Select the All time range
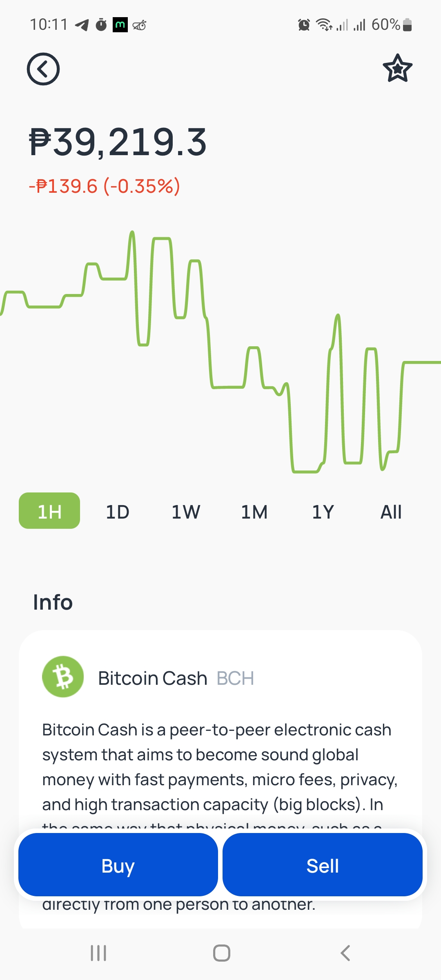 click(391, 512)
